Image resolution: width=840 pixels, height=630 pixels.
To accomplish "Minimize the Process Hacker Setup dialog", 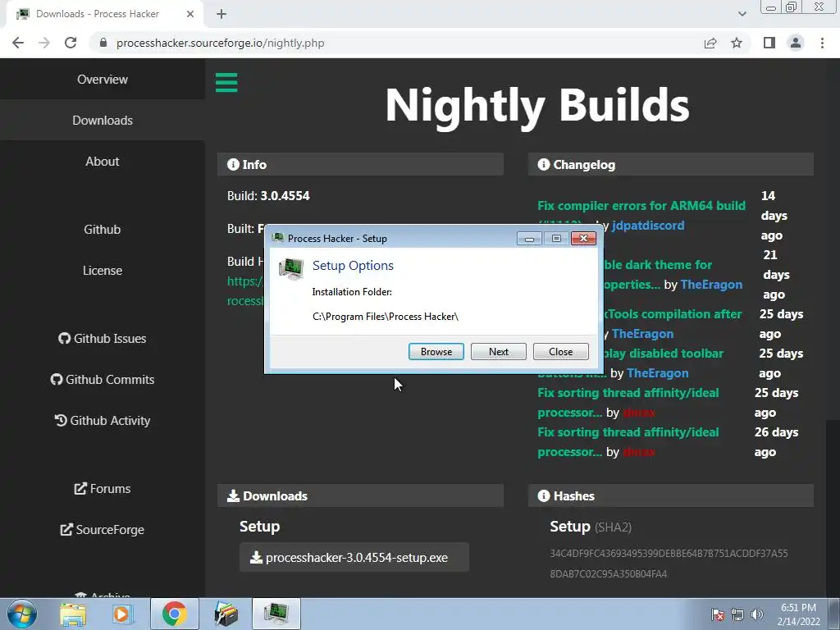I will click(x=529, y=239).
